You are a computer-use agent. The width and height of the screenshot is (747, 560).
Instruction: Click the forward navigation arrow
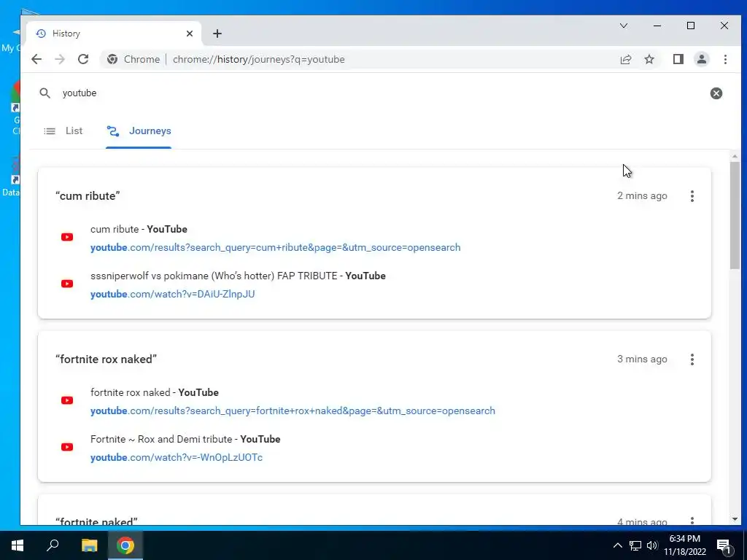click(x=60, y=59)
